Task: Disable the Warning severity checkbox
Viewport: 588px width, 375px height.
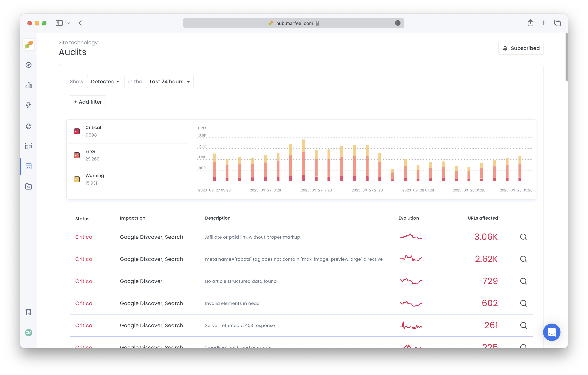Action: (77, 179)
